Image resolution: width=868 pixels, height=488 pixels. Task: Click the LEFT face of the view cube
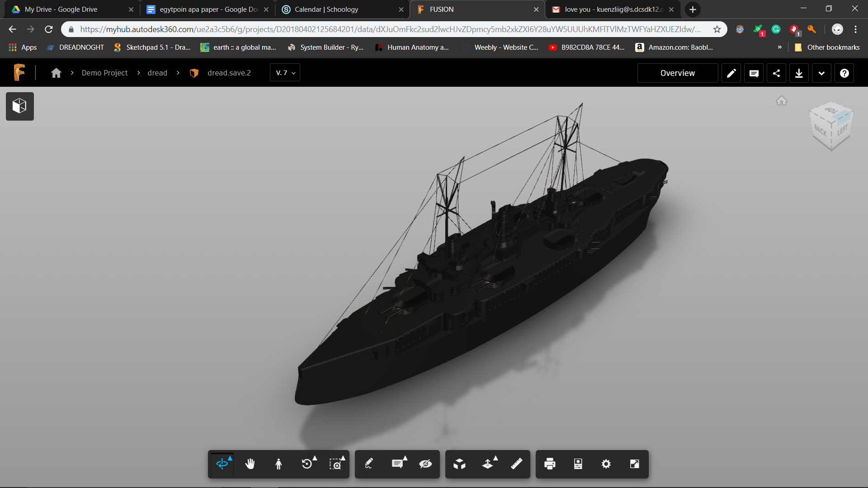pyautogui.click(x=842, y=131)
